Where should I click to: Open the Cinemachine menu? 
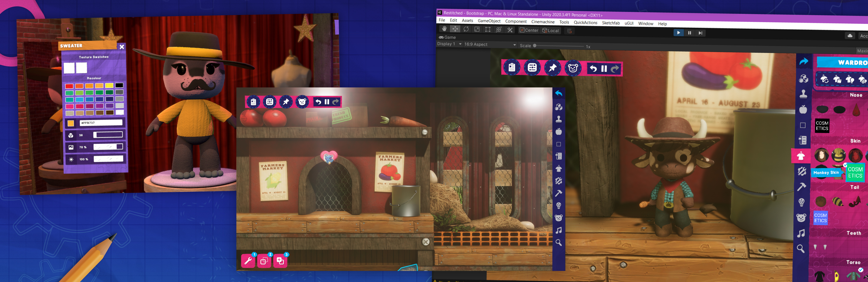(543, 22)
